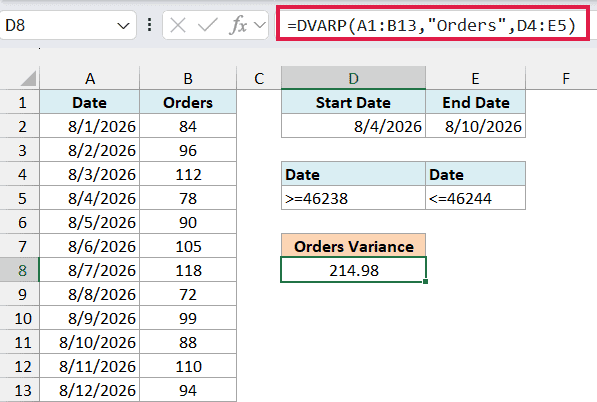Click Orders value 72
This screenshot has height=402, width=597.
(x=188, y=294)
